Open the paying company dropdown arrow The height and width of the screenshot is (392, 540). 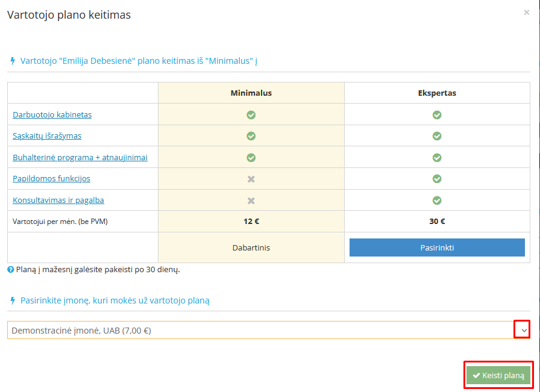coord(522,330)
